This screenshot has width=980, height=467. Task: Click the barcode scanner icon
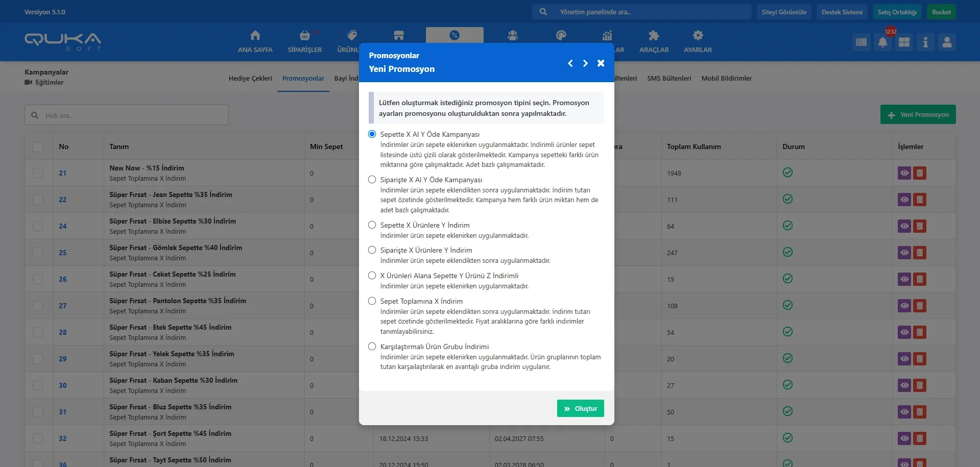pos(861,42)
